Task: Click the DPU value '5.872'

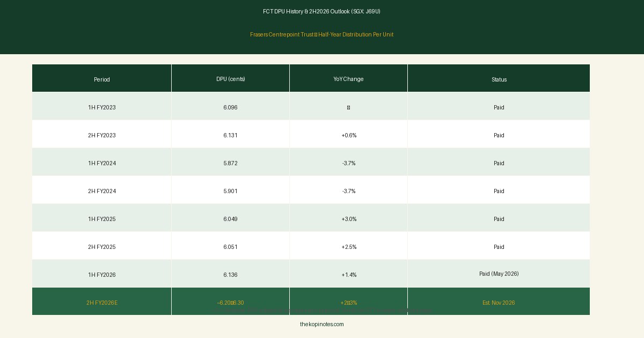Action: 231,163
